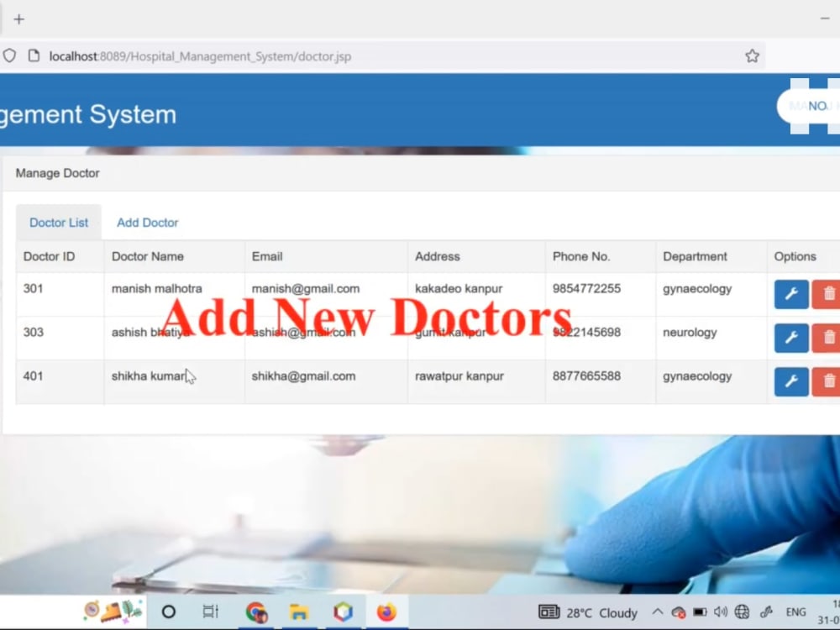Open Chrome from the taskbar
840x630 pixels.
pos(256,612)
